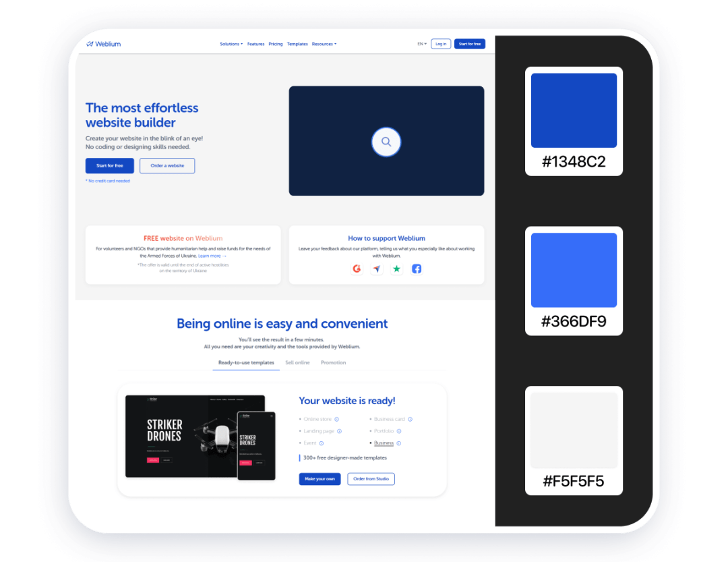This screenshot has width=728, height=562.
Task: Click the Striker Drones template thumbnail
Action: [195, 435]
